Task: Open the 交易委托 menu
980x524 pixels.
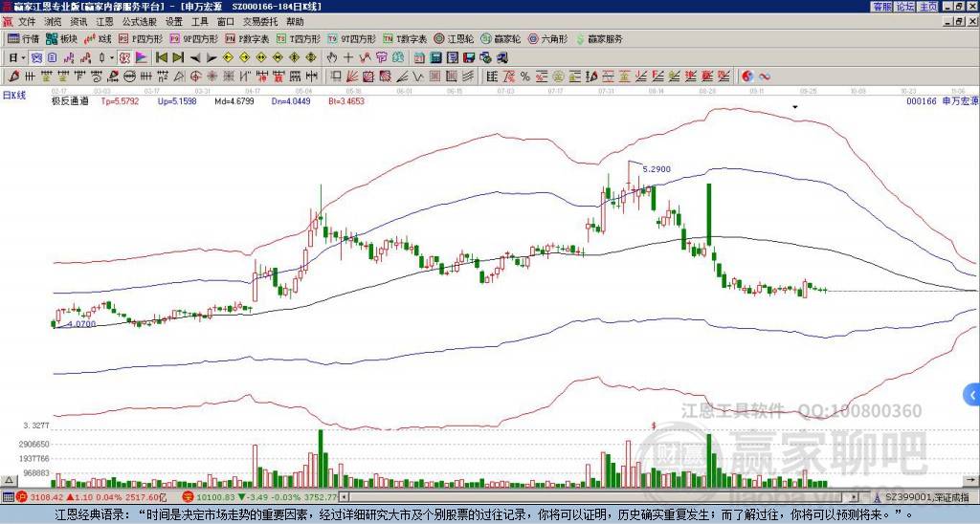Action: coord(260,22)
